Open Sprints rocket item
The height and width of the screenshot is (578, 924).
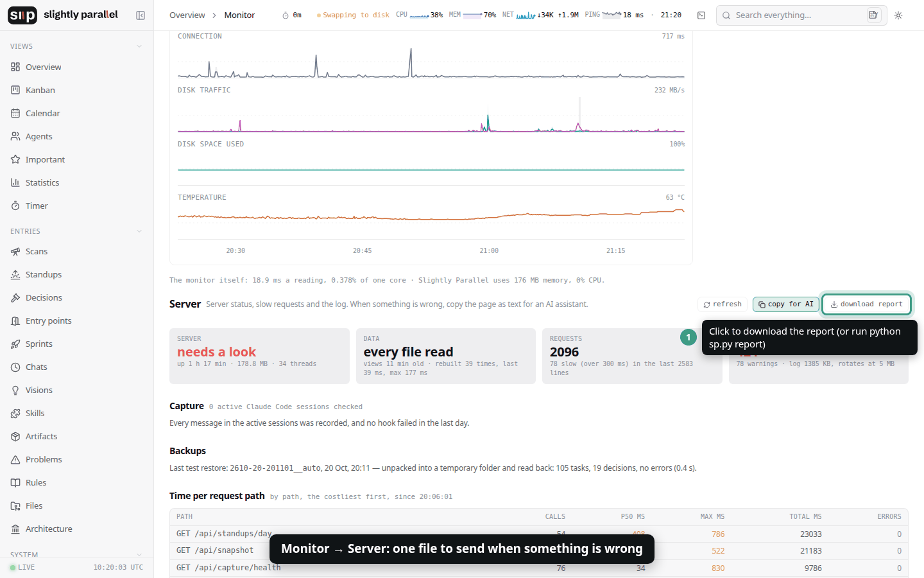pos(77,344)
